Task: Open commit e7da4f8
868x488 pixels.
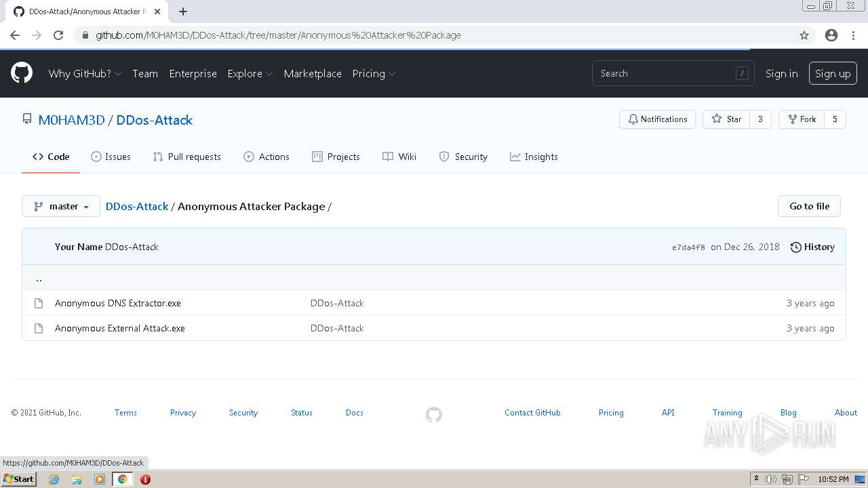Action: pos(688,247)
